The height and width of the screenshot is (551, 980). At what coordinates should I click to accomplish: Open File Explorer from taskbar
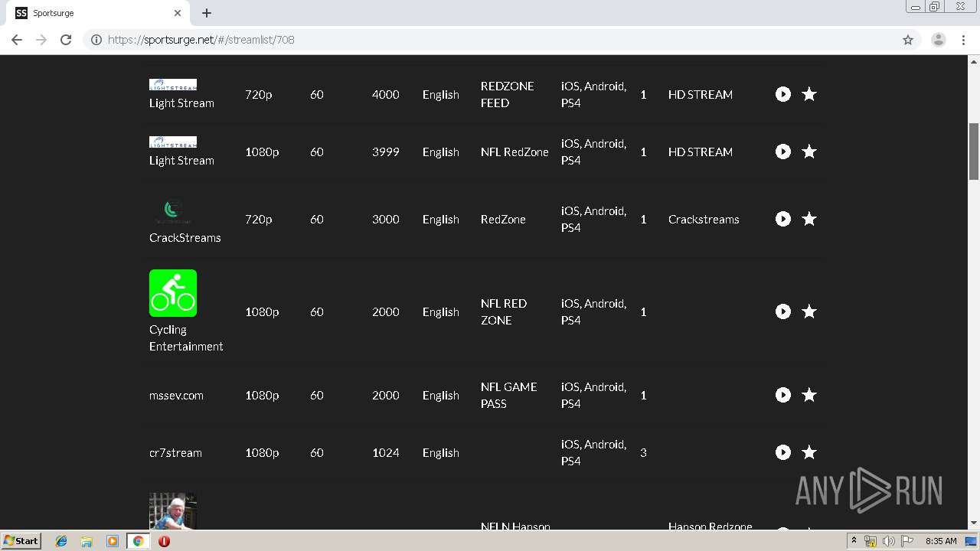(87, 541)
